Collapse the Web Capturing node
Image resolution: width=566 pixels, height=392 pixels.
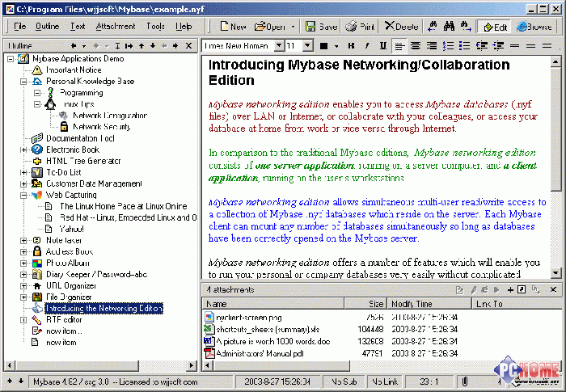coord(23,196)
